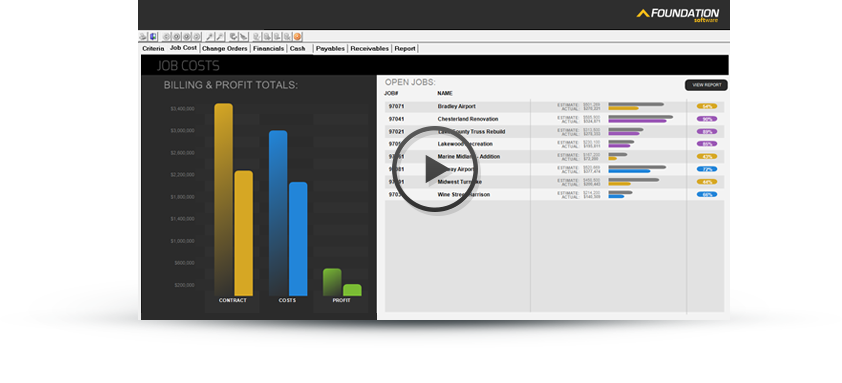The width and height of the screenshot is (842, 383).
Task: Open the Payables tab
Action: (330, 48)
